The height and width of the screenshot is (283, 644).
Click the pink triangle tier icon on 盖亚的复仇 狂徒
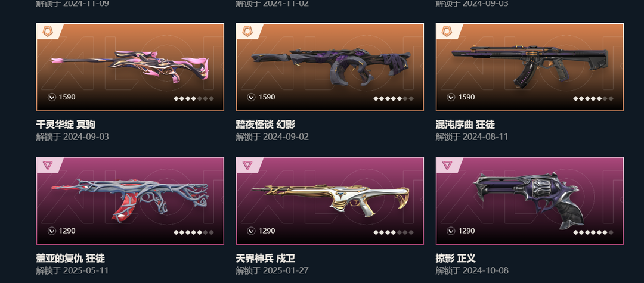tap(48, 165)
